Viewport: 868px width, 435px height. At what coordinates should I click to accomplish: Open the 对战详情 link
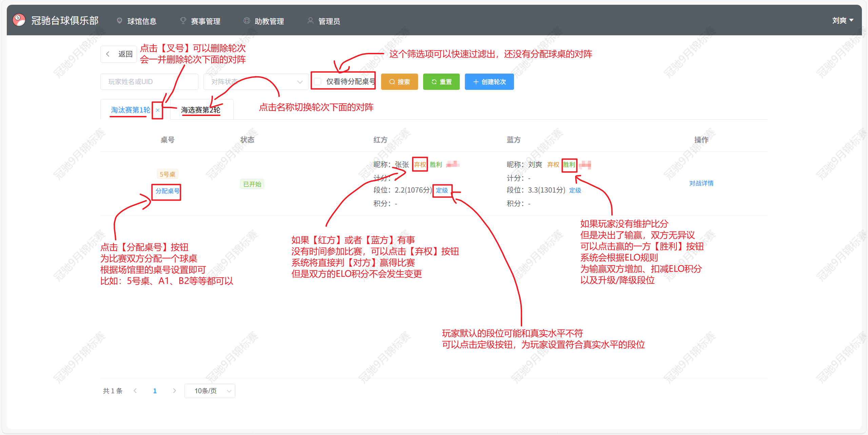point(701,183)
